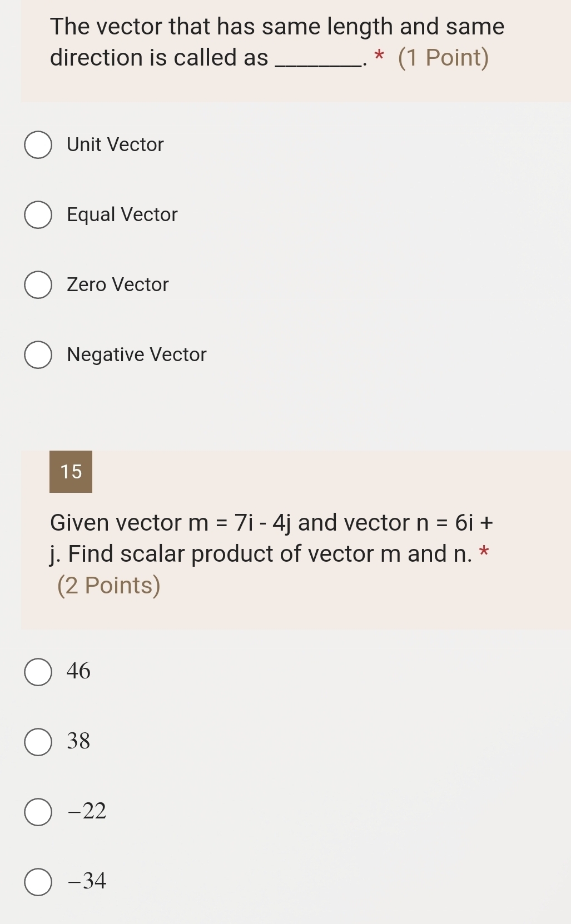
Task: Mark the Negative Vector radio circle
Action: (x=38, y=355)
